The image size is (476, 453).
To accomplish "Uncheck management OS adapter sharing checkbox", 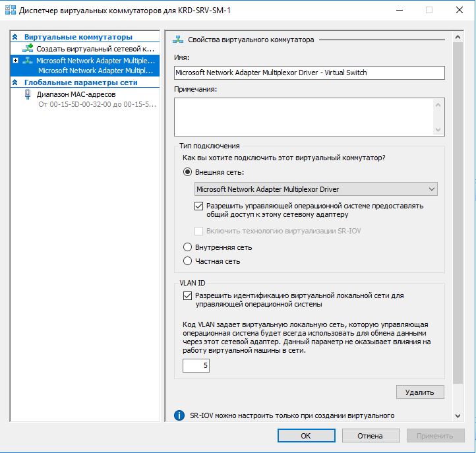I will click(x=198, y=206).
